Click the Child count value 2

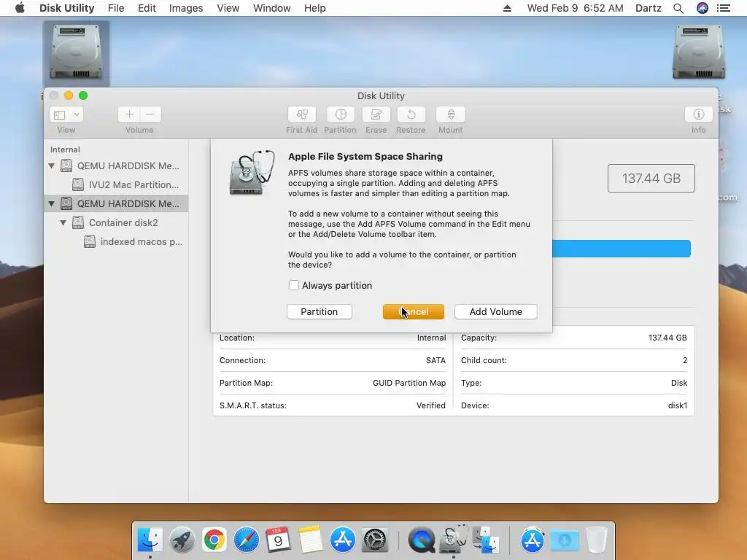coord(685,360)
